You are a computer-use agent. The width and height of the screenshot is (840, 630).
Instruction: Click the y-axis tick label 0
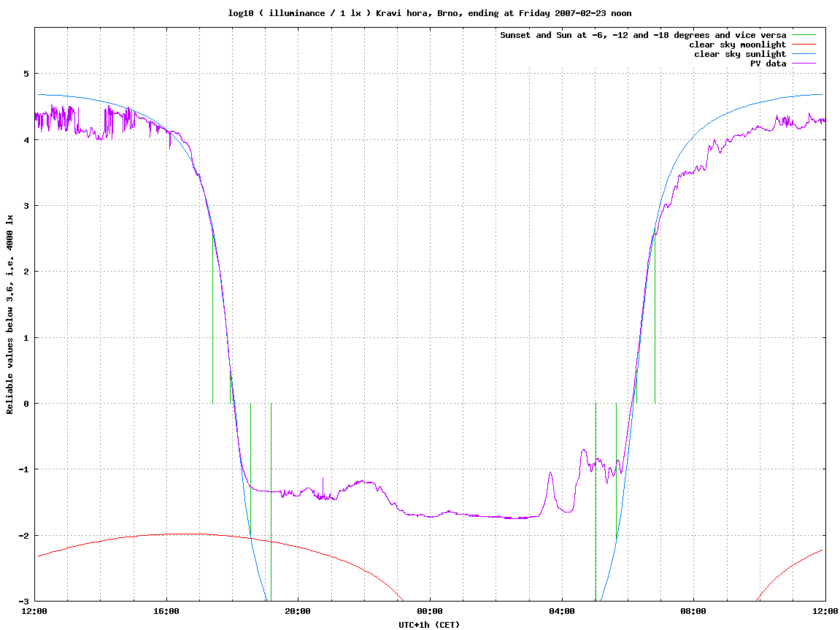tap(26, 404)
